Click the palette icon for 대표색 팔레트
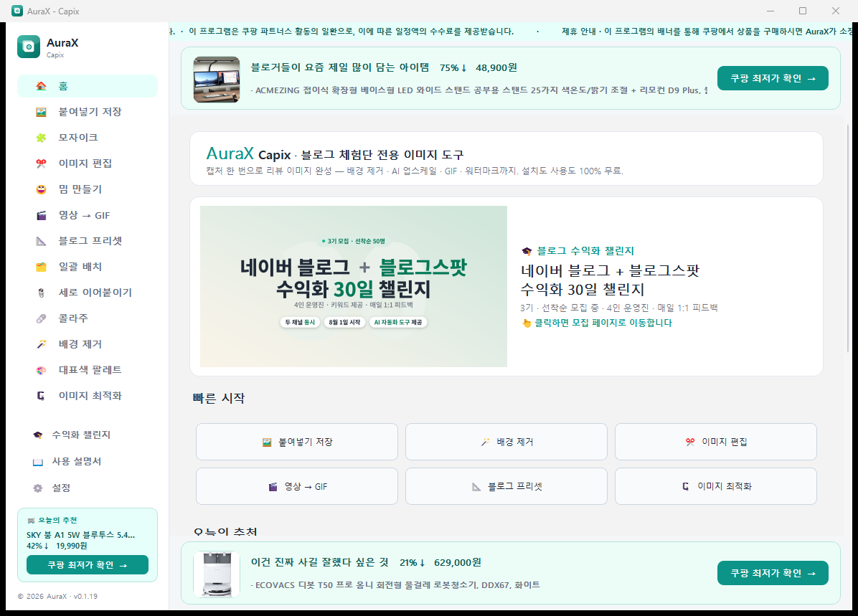 coord(41,370)
